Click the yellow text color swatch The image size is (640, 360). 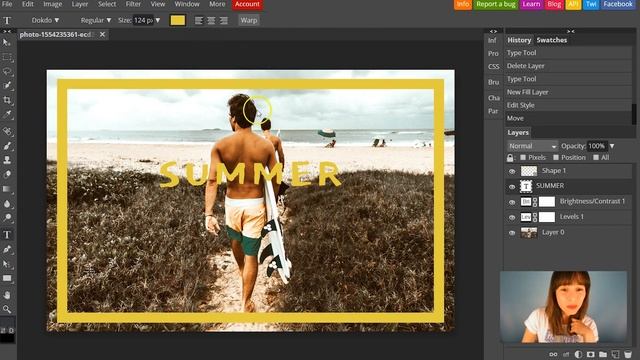[178, 20]
